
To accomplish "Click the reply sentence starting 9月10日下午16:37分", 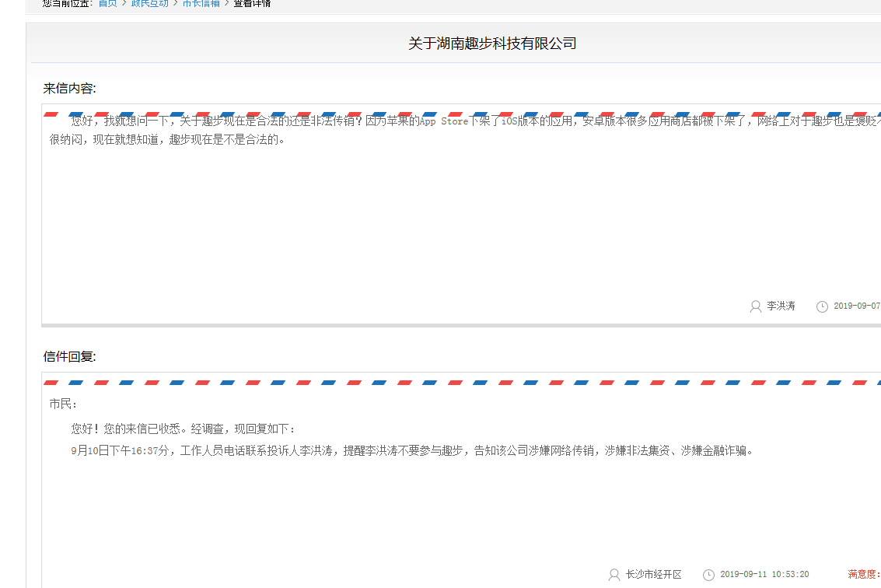I will (413, 450).
